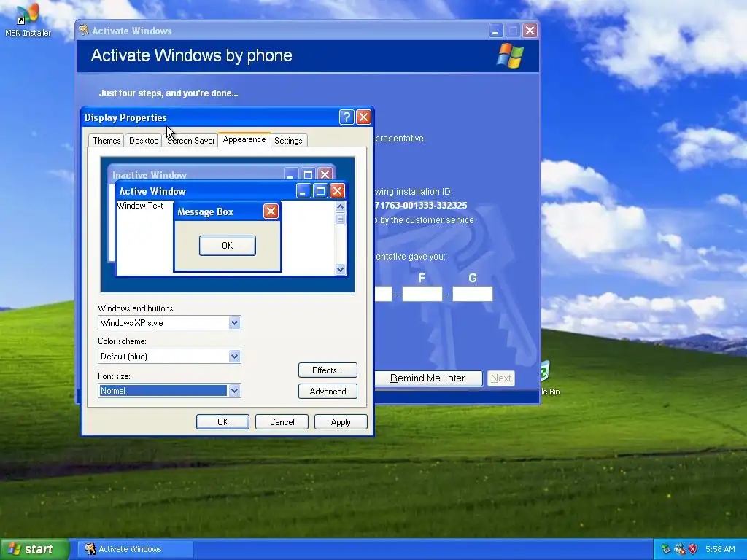The height and width of the screenshot is (560, 747).
Task: Open the Start menu
Action: point(35,549)
